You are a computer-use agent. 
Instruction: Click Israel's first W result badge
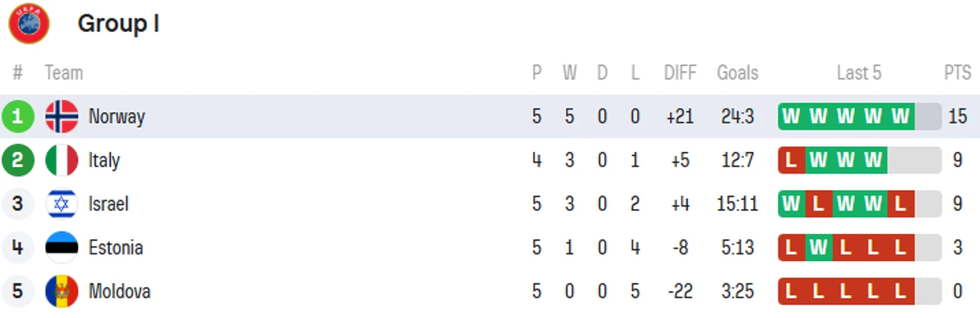click(791, 204)
